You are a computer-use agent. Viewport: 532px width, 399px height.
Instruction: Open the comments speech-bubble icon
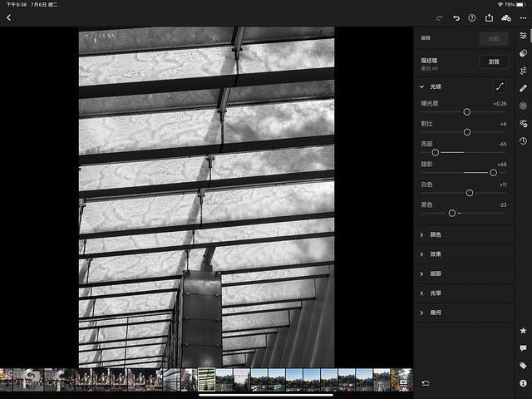(x=523, y=348)
